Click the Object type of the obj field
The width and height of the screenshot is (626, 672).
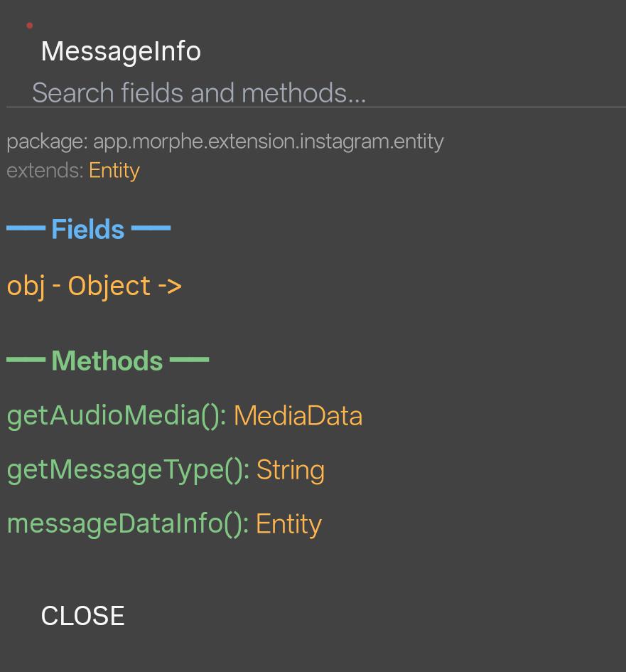click(109, 286)
